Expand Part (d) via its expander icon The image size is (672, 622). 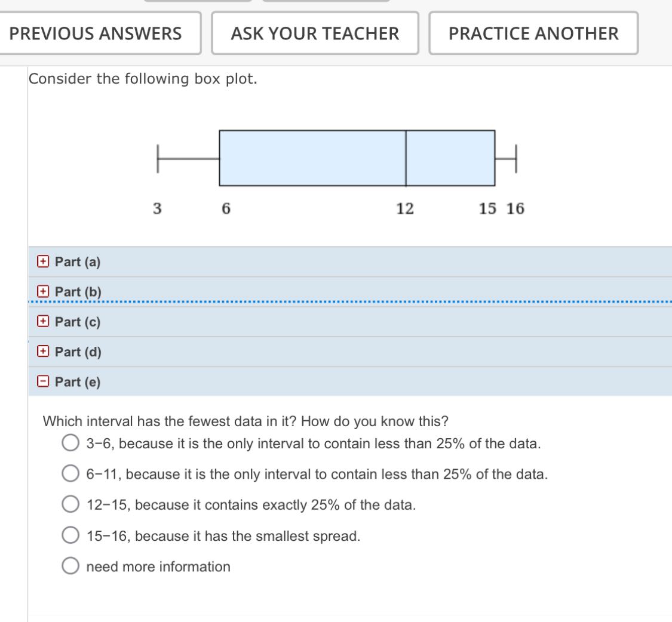point(41,352)
